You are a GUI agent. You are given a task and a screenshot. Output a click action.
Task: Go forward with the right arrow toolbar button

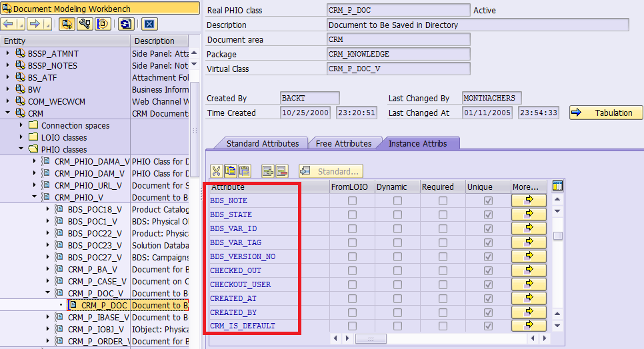pos(35,24)
